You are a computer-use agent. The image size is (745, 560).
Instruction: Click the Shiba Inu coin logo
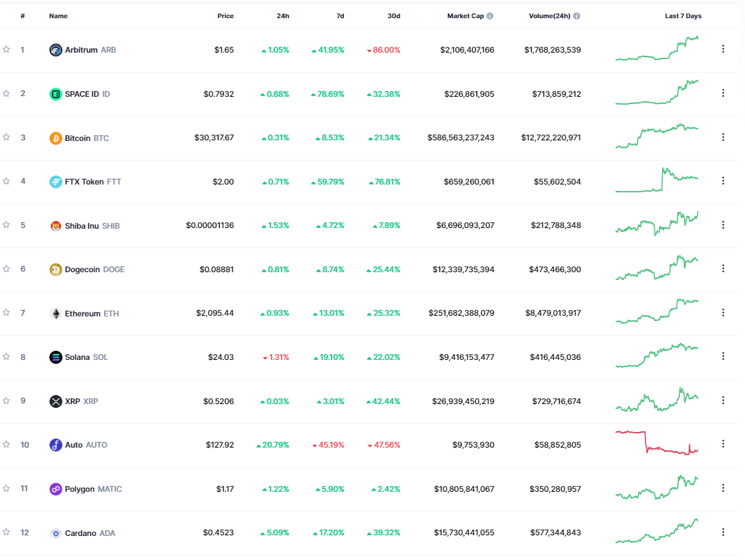(x=56, y=226)
